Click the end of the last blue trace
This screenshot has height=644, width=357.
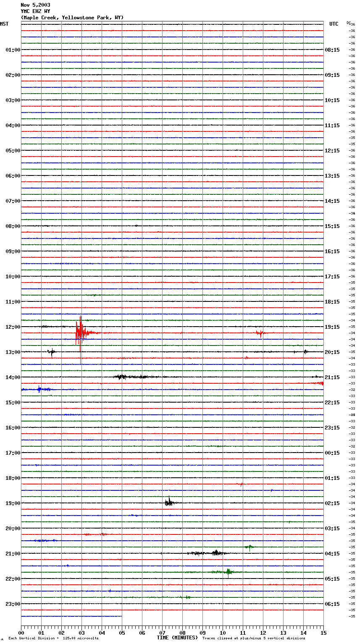click(121, 616)
